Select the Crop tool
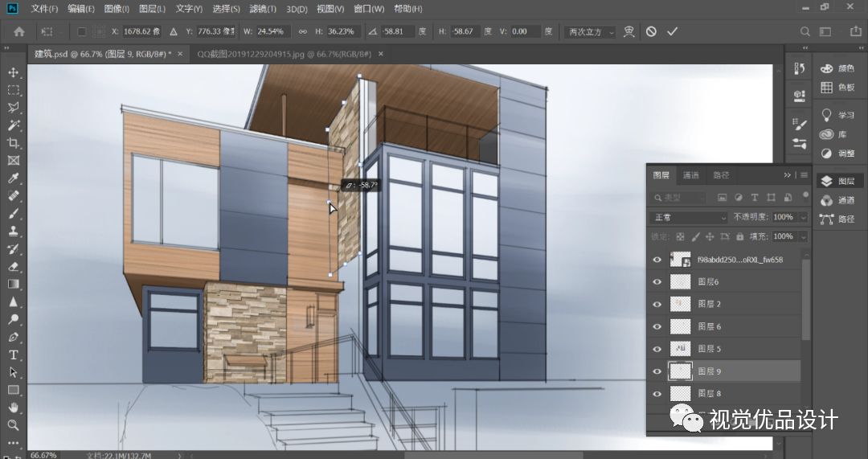The image size is (868, 459). click(x=14, y=143)
